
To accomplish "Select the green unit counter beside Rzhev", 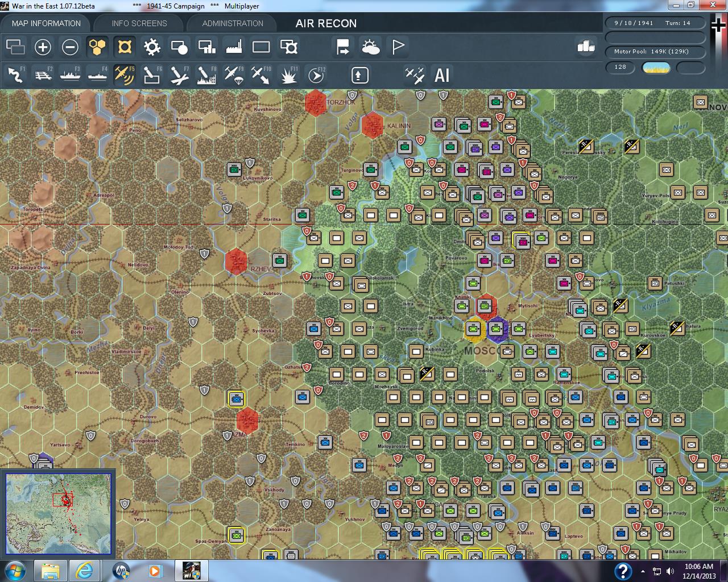I will click(x=279, y=260).
